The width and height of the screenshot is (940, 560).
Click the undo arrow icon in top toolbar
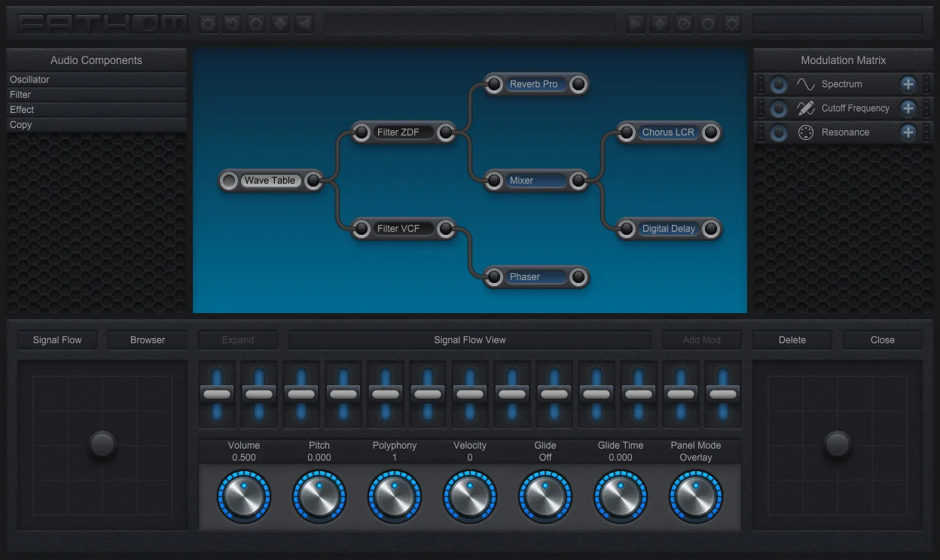click(231, 23)
